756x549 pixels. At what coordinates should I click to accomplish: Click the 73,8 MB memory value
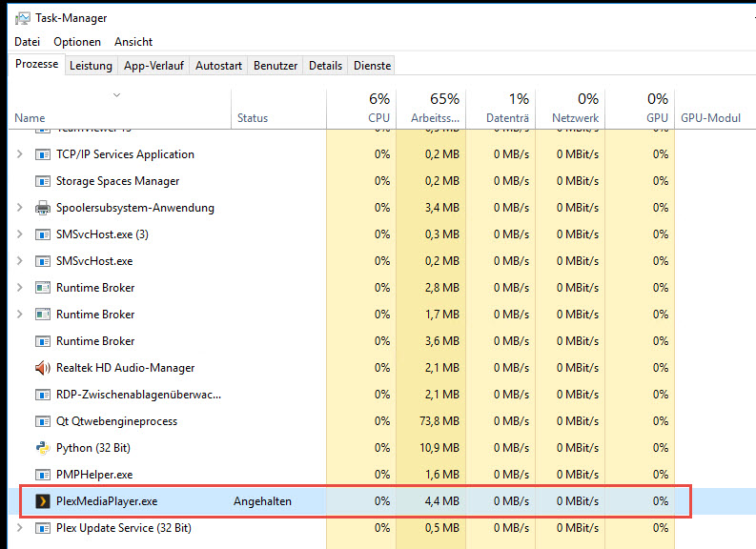[x=439, y=421]
